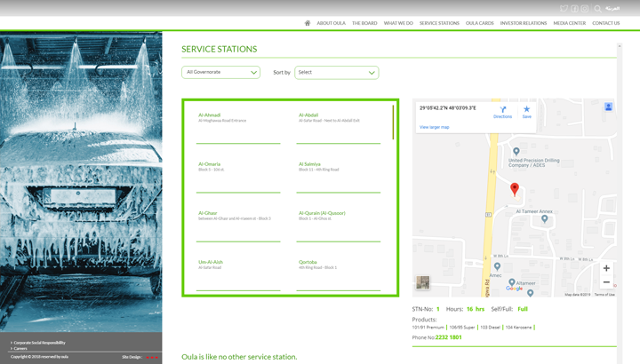Open Oula's Instagram page icon
The image size is (640, 364).
(585, 8)
